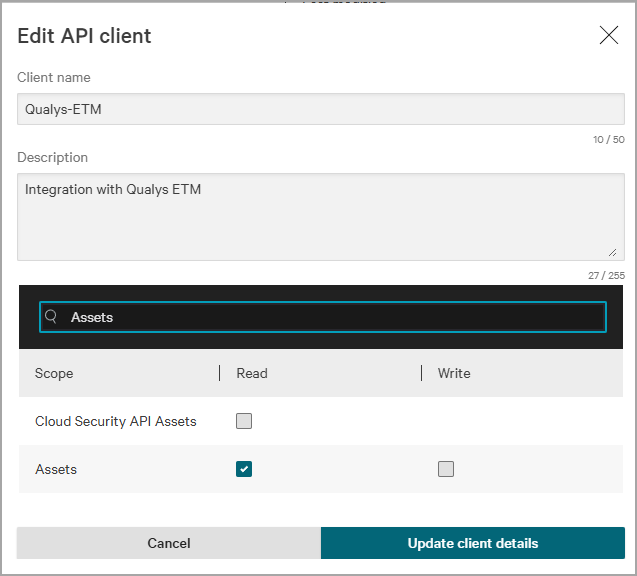
Task: Click inside the Description text area
Action: coord(320,216)
